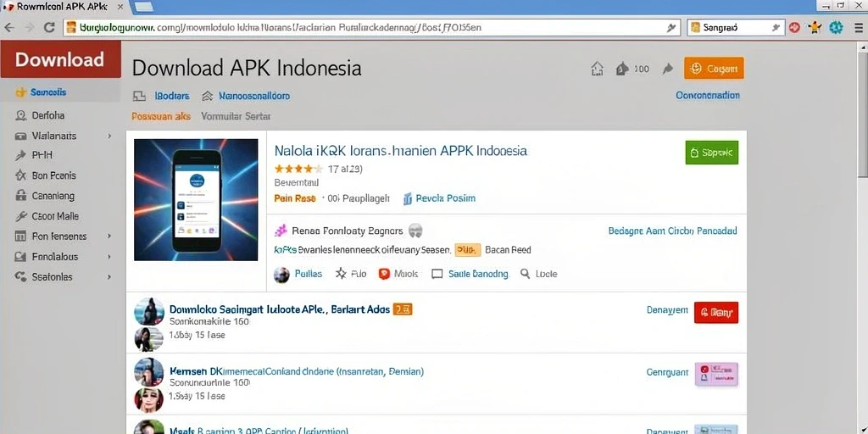868x434 pixels.
Task: Click the share arrow icon in header
Action: pos(668,69)
